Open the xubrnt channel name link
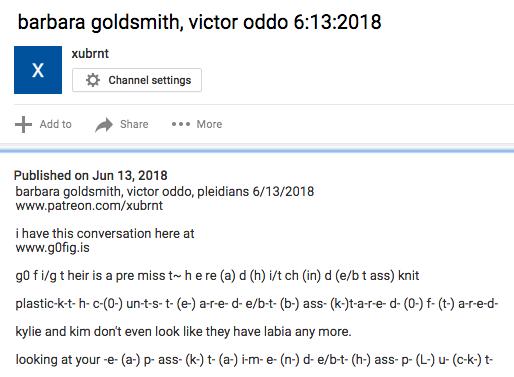Viewport: 514px width, 377px height. click(90, 53)
